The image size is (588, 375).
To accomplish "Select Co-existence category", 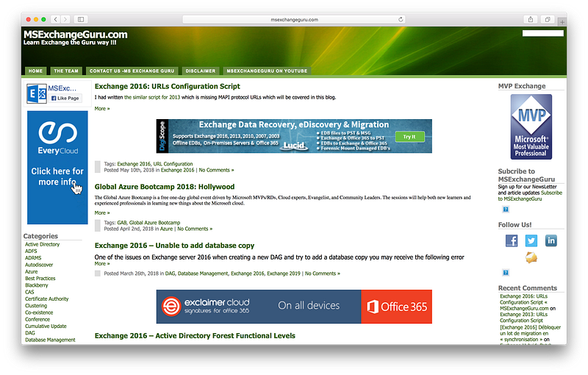I will tap(39, 312).
